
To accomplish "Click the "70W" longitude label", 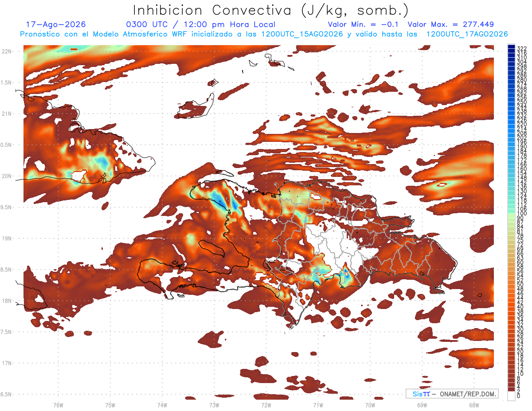I will pos(370,405).
